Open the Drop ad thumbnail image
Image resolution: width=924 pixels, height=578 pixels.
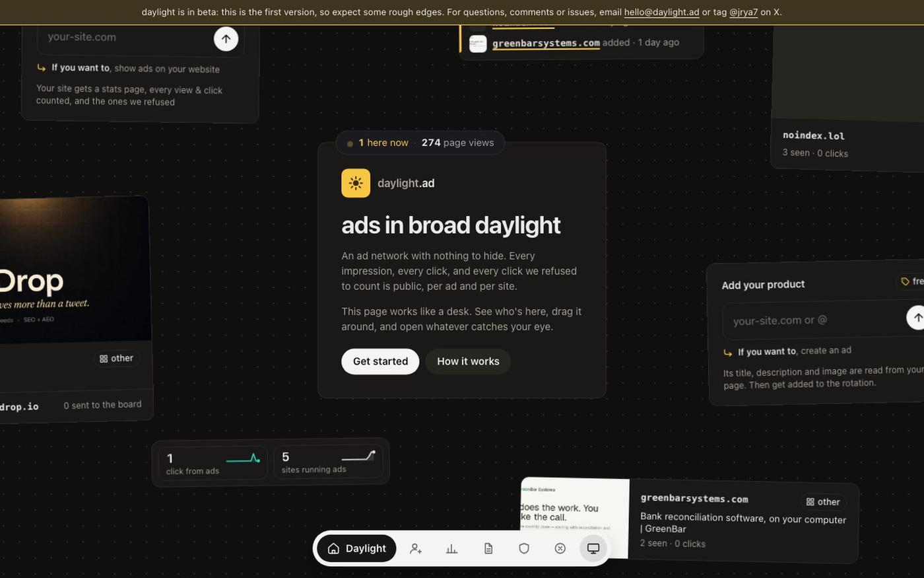click(x=75, y=270)
